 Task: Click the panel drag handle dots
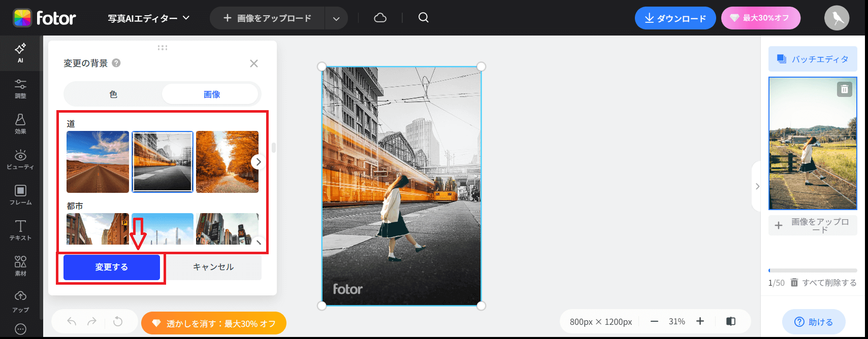pyautogui.click(x=163, y=48)
